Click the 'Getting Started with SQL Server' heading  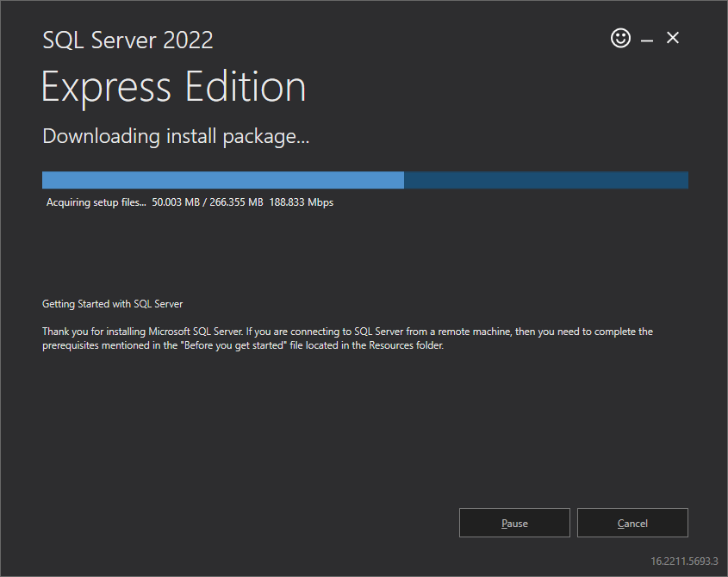coord(112,303)
